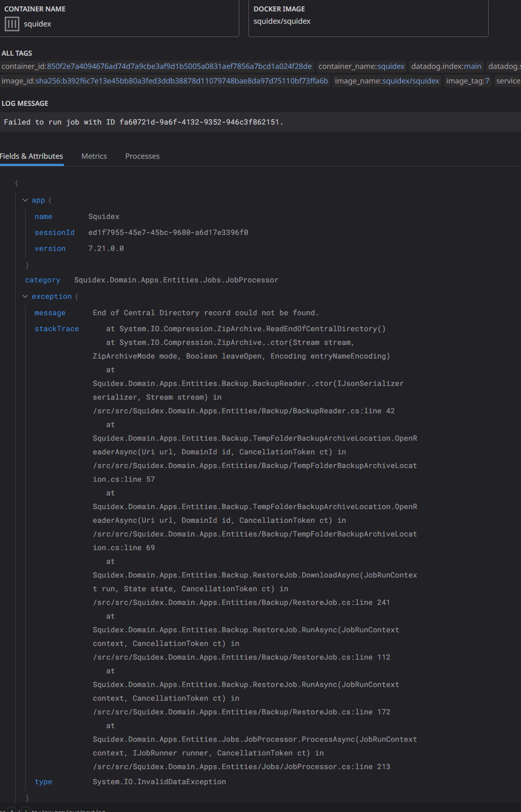
Task: Click the type attribute key
Action: coord(43,782)
